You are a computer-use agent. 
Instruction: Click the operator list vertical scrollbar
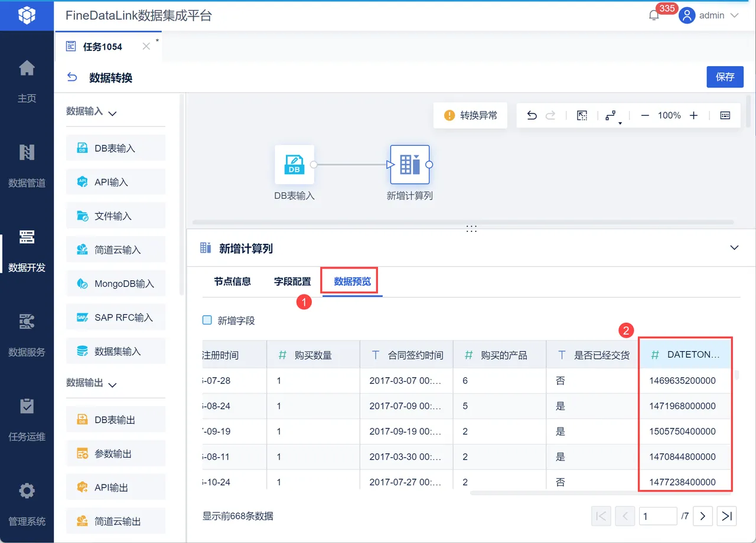[x=182, y=195]
